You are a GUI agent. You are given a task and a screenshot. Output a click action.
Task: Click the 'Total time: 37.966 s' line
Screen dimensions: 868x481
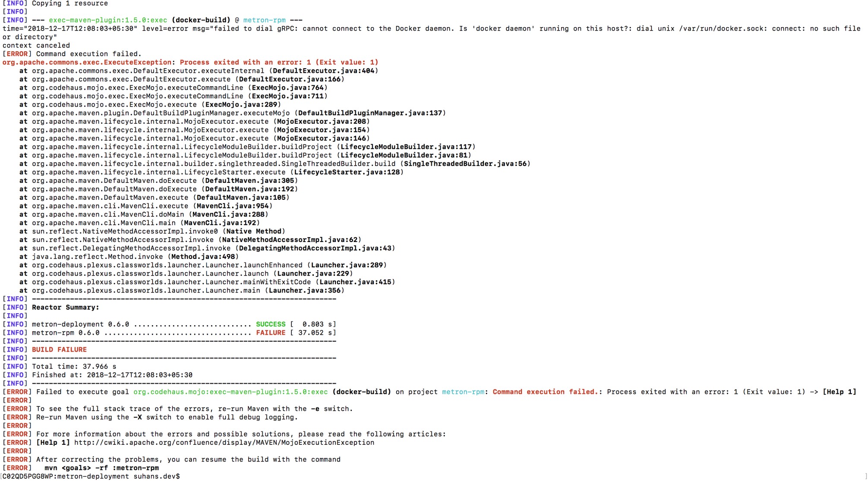(74, 366)
